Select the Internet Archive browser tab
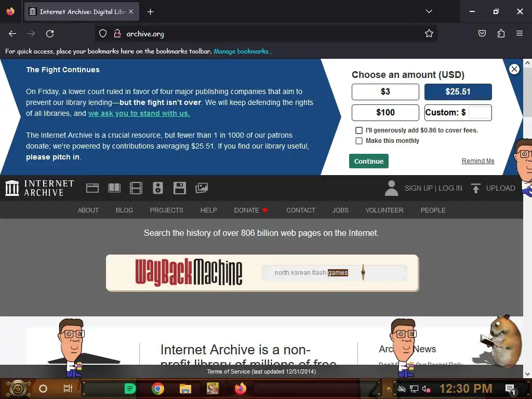The width and height of the screenshot is (532, 399). (x=82, y=11)
